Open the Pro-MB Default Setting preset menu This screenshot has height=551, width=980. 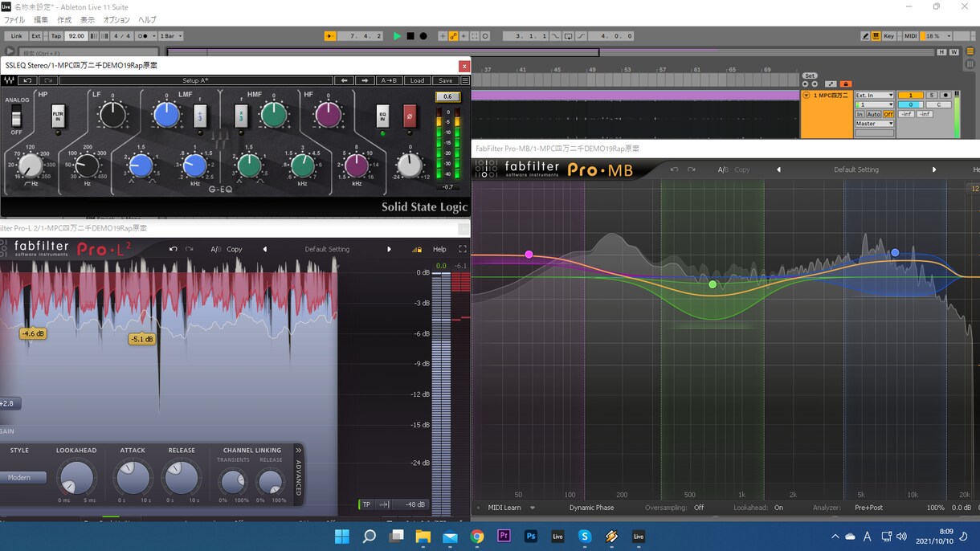(856, 169)
